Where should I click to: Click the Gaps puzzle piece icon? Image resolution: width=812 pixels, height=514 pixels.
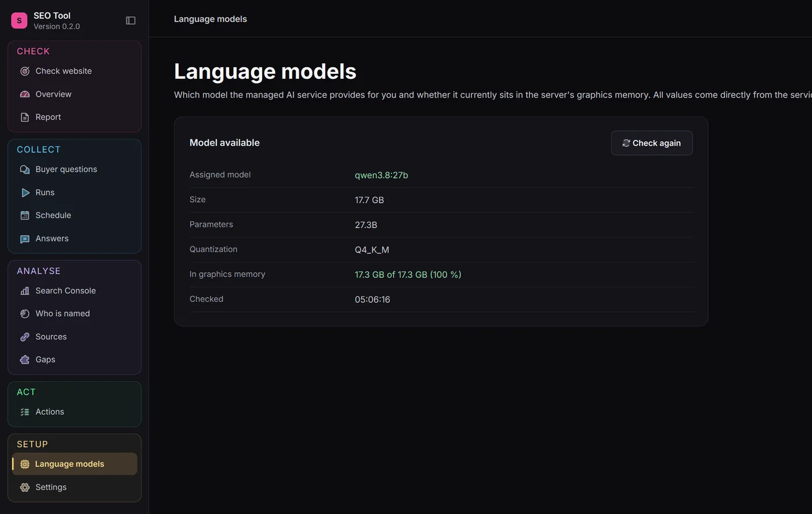point(25,360)
